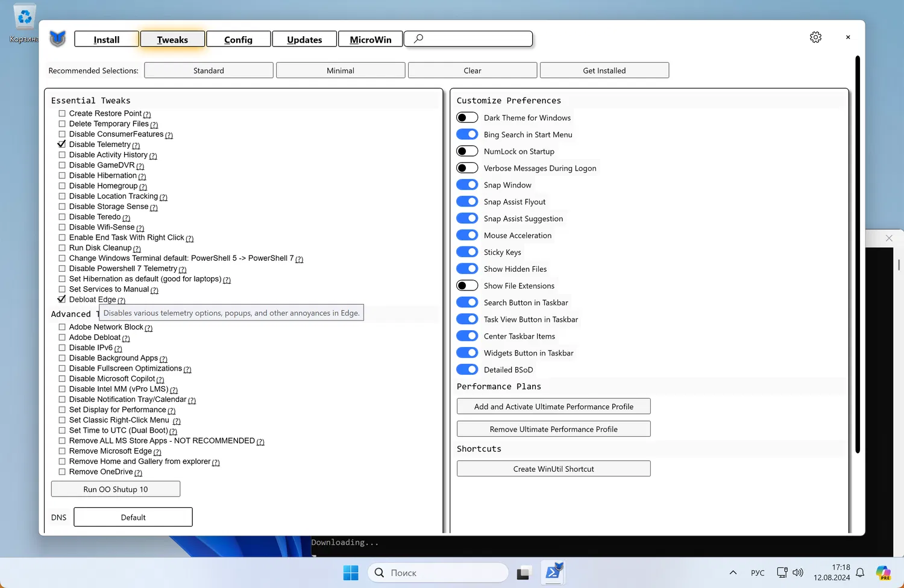Open the DNS Default dropdown
Viewport: 904px width, 588px height.
pyautogui.click(x=133, y=517)
